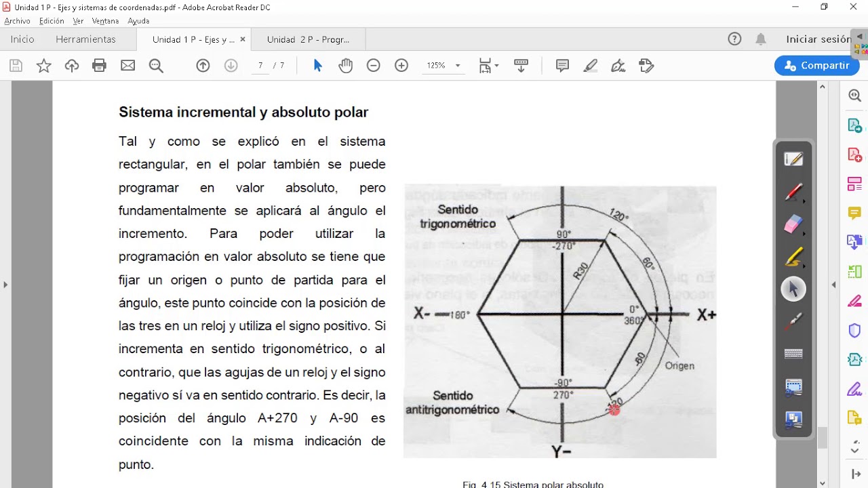Open the fit page options dropdown
This screenshot has width=868, height=488.
[x=489, y=66]
